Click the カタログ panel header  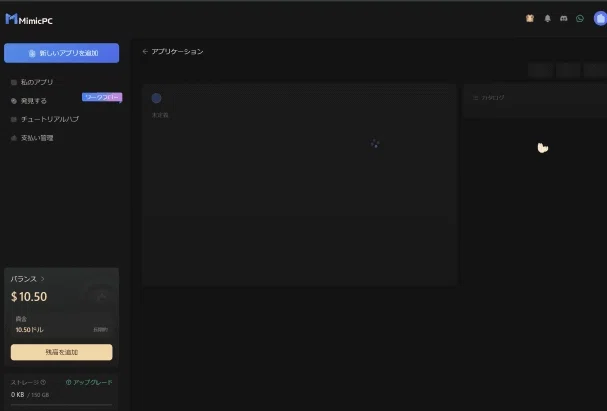point(489,98)
